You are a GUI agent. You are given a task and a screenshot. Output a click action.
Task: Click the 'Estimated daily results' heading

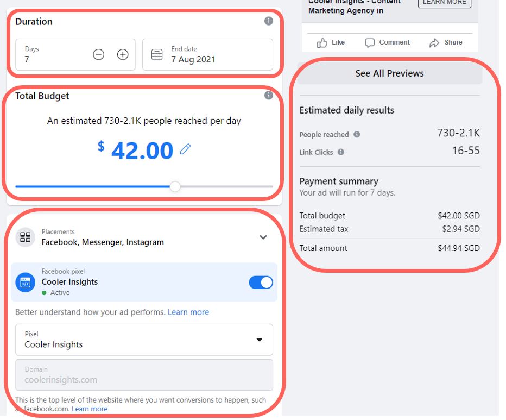pos(346,110)
